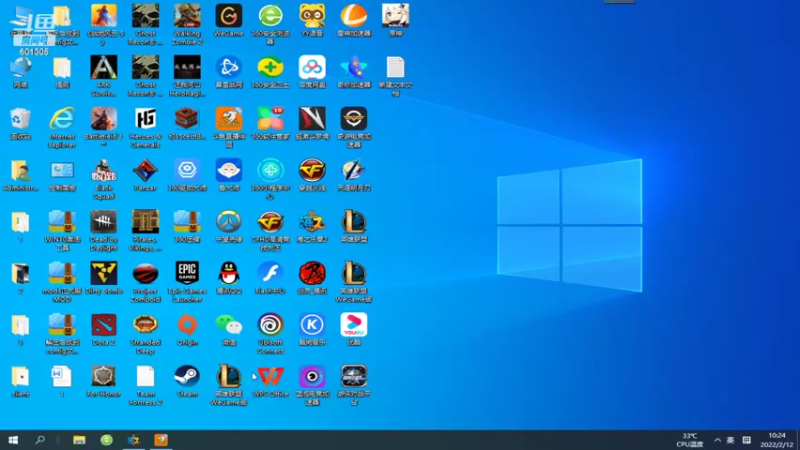Launch the Origin client shortcut
The height and width of the screenshot is (450, 800).
[x=187, y=330]
